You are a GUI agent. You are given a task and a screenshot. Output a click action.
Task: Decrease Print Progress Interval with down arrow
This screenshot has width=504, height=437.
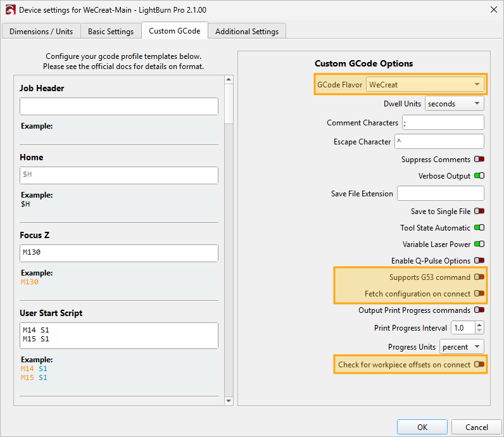pos(479,331)
